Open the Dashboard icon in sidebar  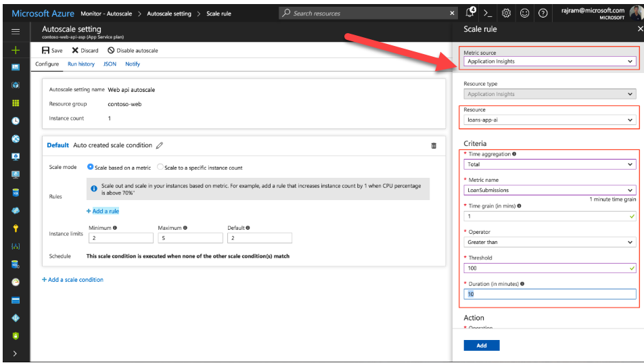click(x=16, y=68)
